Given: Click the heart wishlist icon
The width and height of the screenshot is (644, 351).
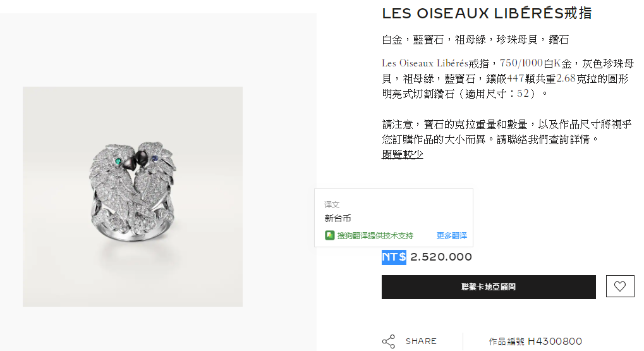Looking at the screenshot, I should tap(620, 286).
